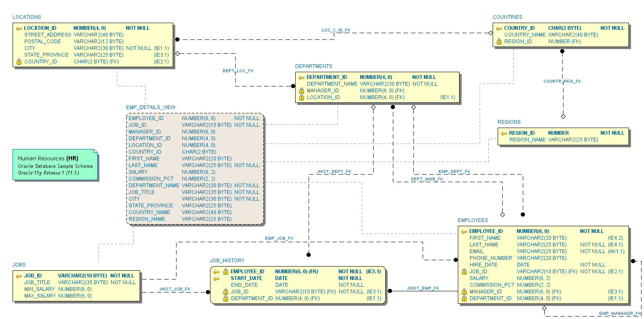This screenshot has width=644, height=319.
Task: Select the JOB_HISTORY table title
Action: (228, 260)
